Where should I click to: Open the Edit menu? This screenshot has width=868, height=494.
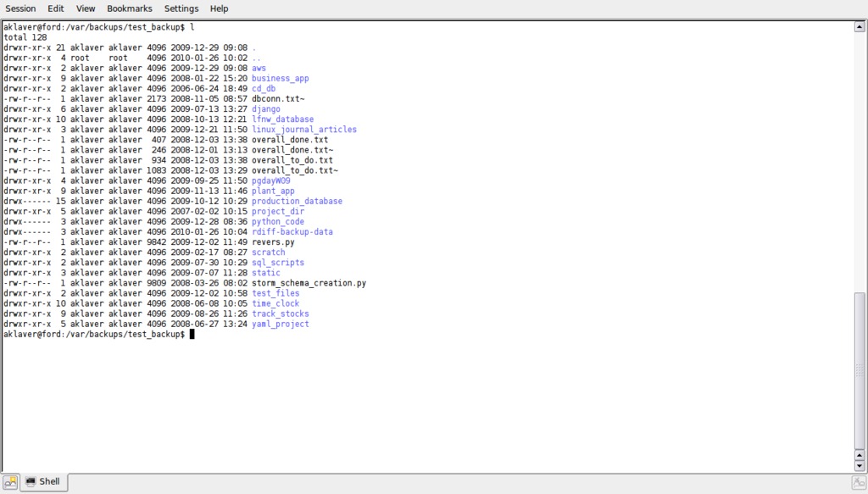click(x=56, y=8)
